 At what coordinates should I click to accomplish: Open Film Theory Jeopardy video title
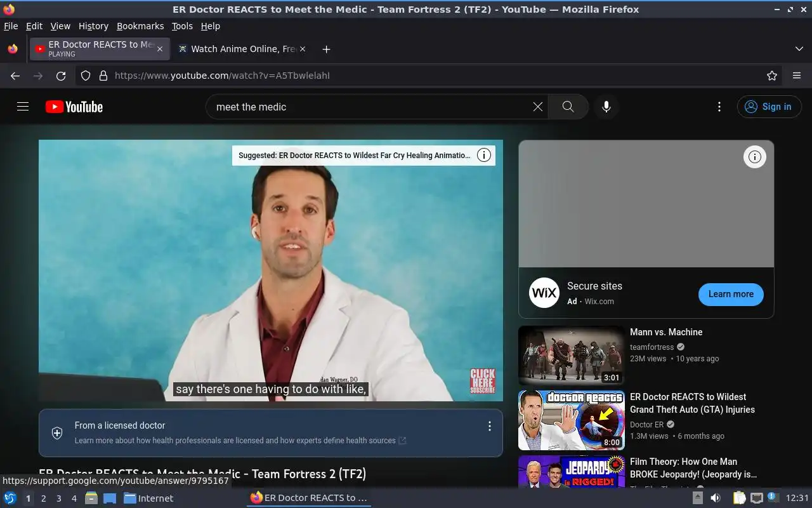pos(693,468)
